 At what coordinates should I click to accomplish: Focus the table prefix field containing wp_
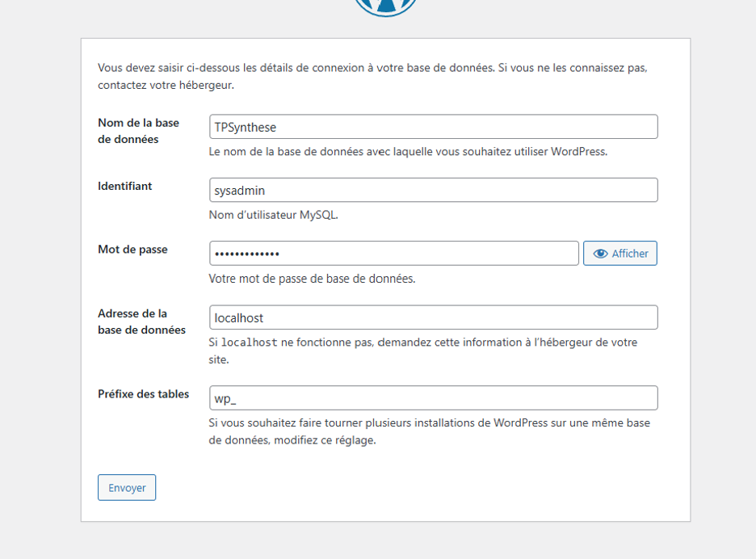[433, 398]
